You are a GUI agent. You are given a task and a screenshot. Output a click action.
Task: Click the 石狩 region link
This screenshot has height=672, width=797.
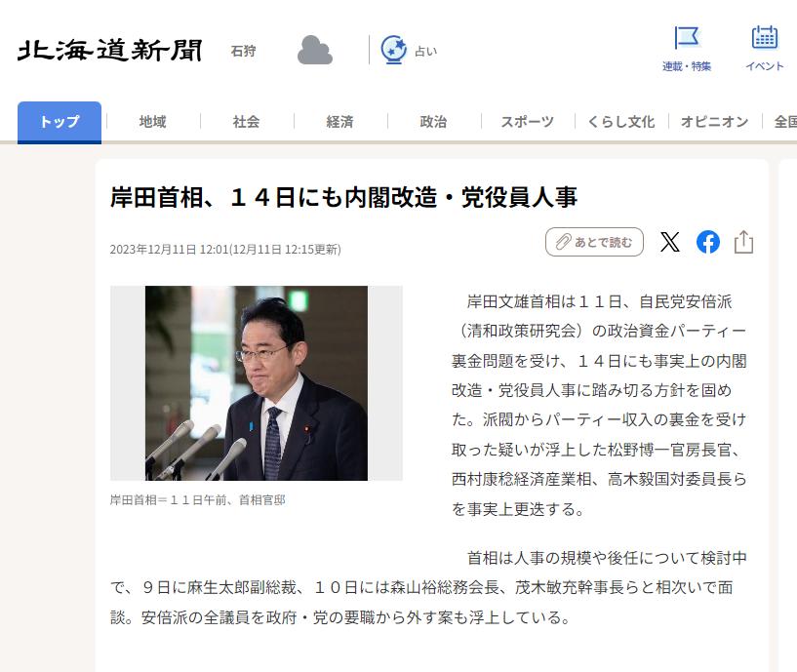[x=243, y=51]
